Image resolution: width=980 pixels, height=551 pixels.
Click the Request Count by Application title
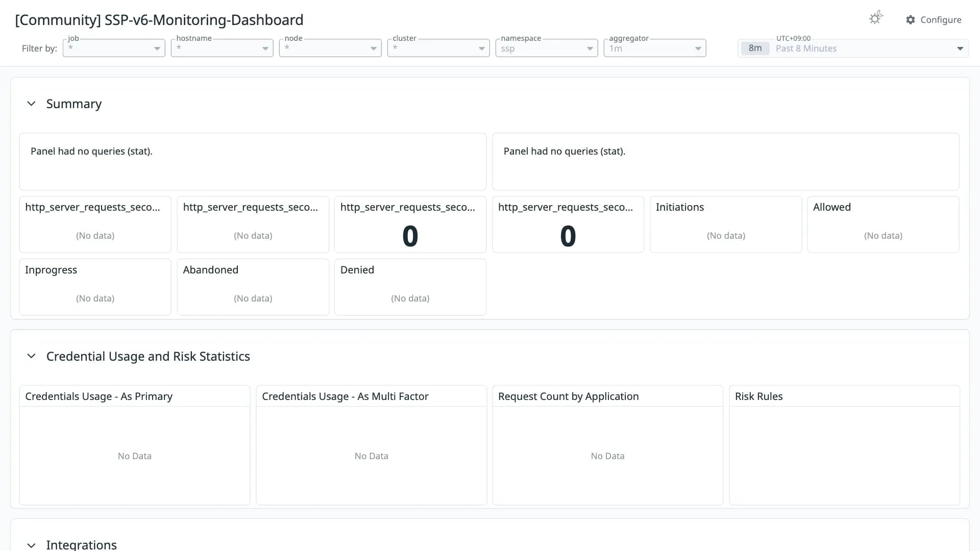click(x=569, y=396)
